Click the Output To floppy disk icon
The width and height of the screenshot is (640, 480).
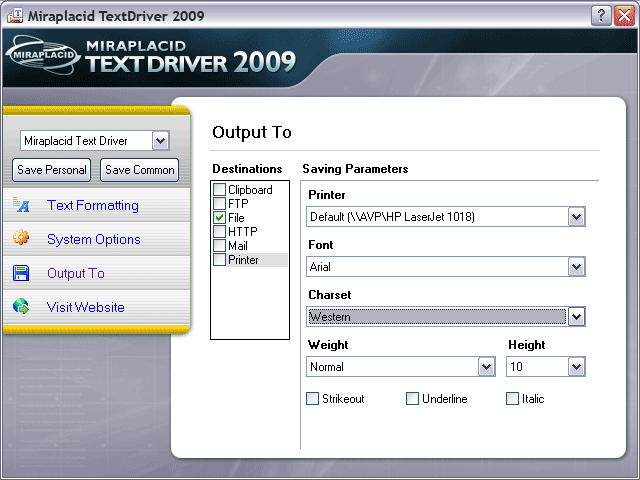click(21, 273)
